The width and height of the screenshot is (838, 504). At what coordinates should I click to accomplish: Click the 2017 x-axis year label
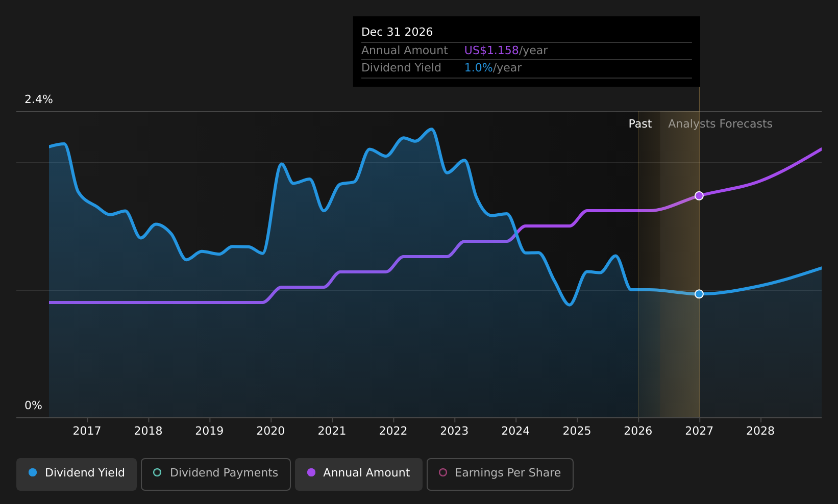click(87, 431)
